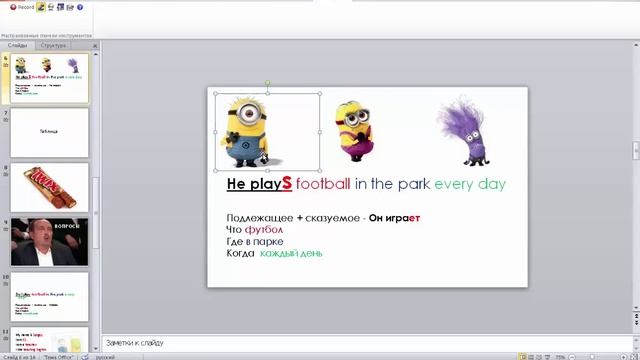
Task: Switch to Reading view in status bar
Action: [539, 357]
